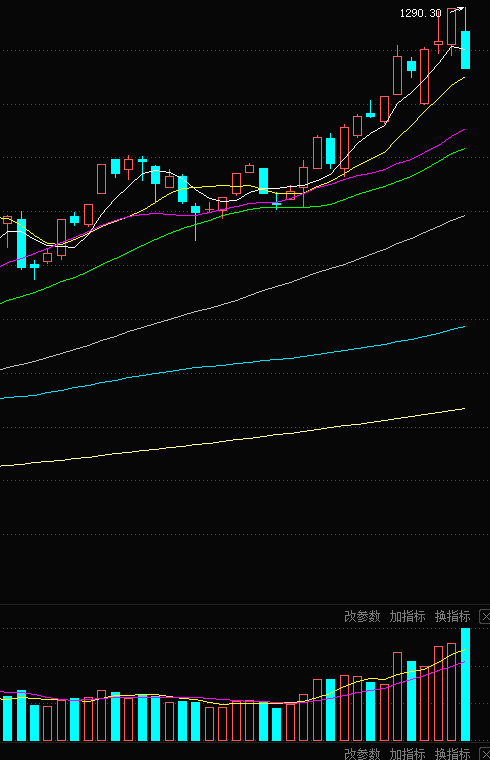Select the tallest cyan volume bar
Screen dimensions: 490x760
coord(465,684)
